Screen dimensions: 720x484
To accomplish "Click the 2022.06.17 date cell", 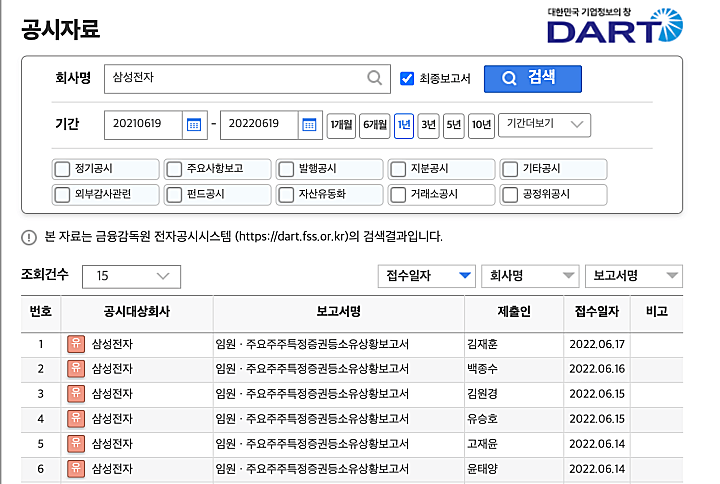I will (597, 344).
